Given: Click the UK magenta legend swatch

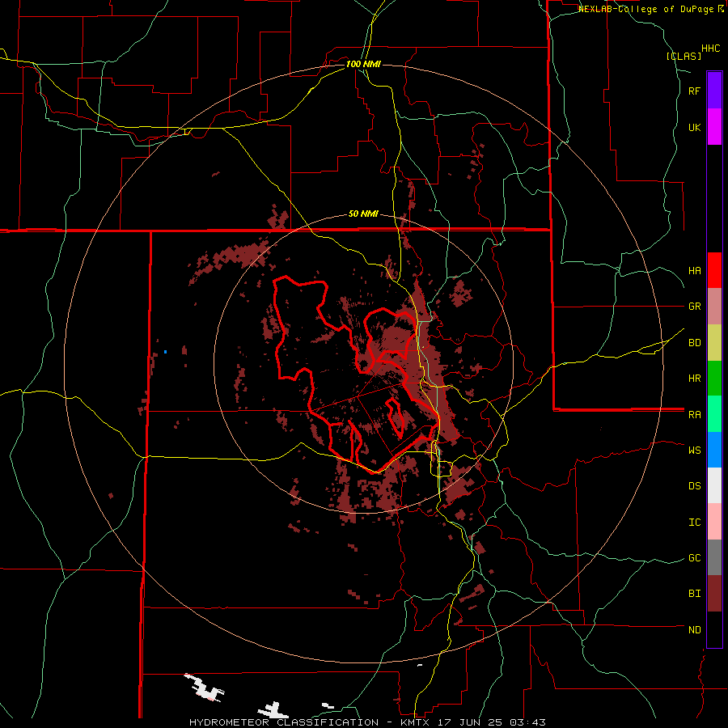Looking at the screenshot, I should pyautogui.click(x=714, y=127).
